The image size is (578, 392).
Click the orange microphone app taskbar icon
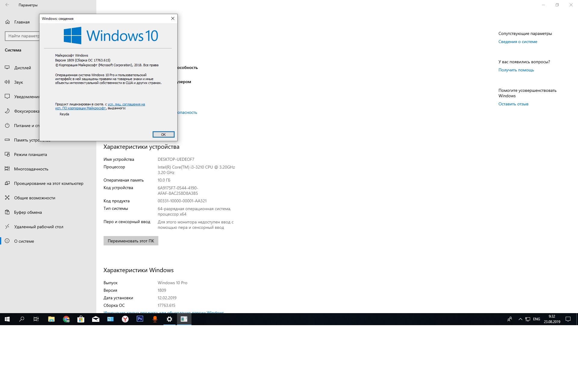tap(155, 319)
